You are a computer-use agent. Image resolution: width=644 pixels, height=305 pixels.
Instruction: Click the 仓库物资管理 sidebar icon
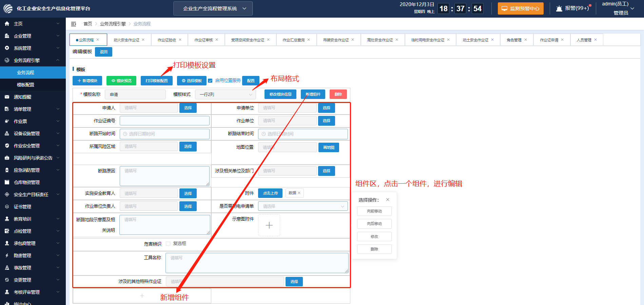[x=7, y=182]
